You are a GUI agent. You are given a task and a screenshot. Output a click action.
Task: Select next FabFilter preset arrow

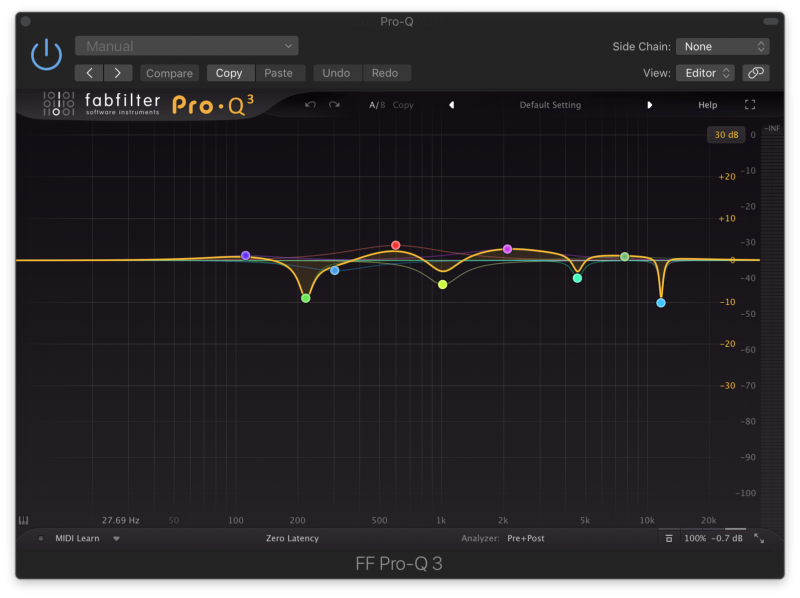coord(649,105)
